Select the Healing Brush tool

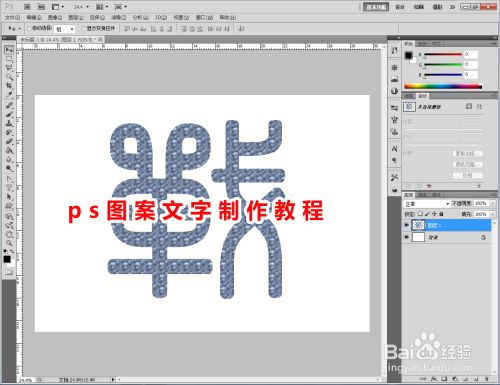[x=9, y=105]
